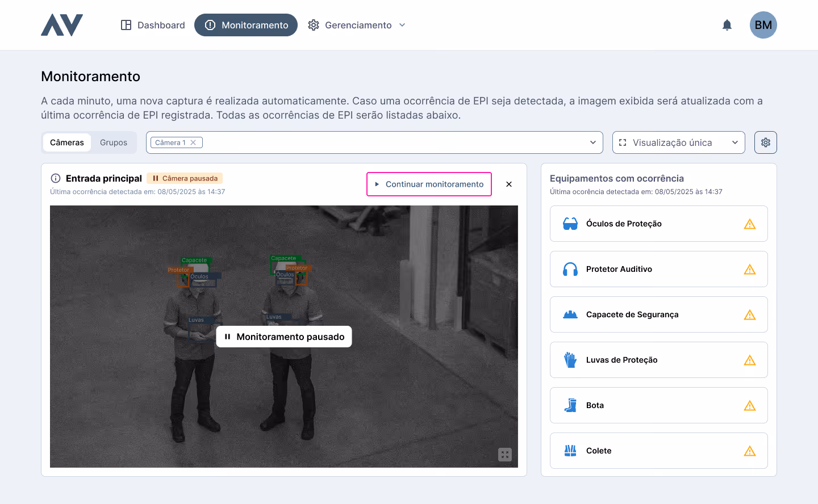The height and width of the screenshot is (504, 818).
Task: Close the Entrada principal camera panel
Action: pyautogui.click(x=509, y=184)
